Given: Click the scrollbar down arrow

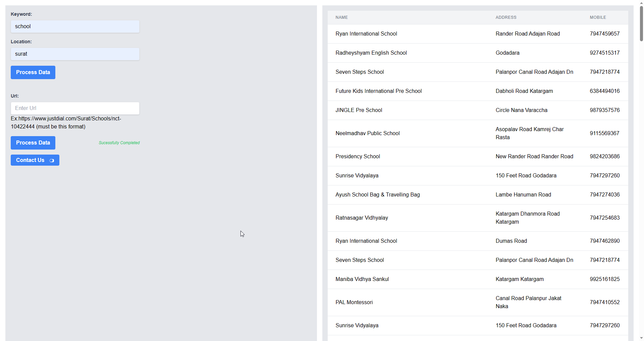Looking at the screenshot, I should [641, 338].
